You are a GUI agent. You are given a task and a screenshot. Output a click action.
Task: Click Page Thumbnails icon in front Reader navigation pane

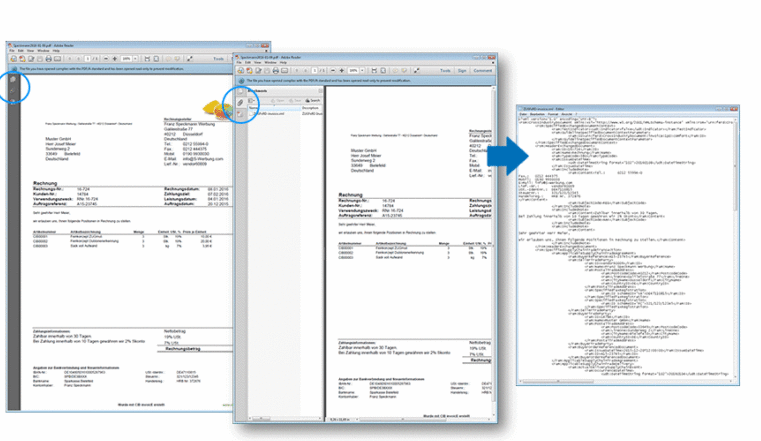click(x=241, y=91)
